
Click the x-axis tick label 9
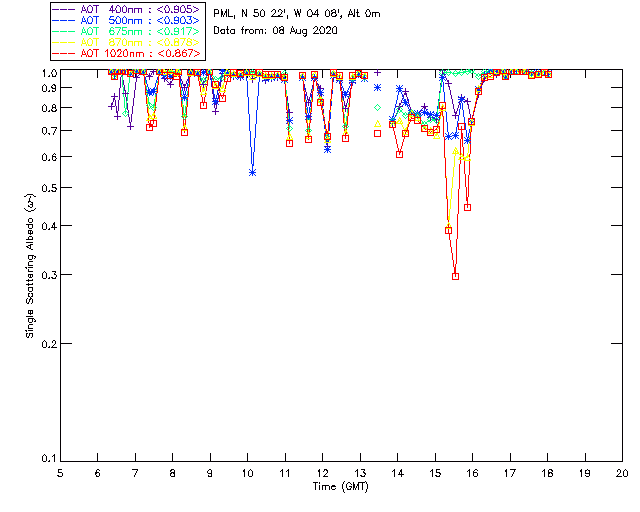tap(210, 473)
